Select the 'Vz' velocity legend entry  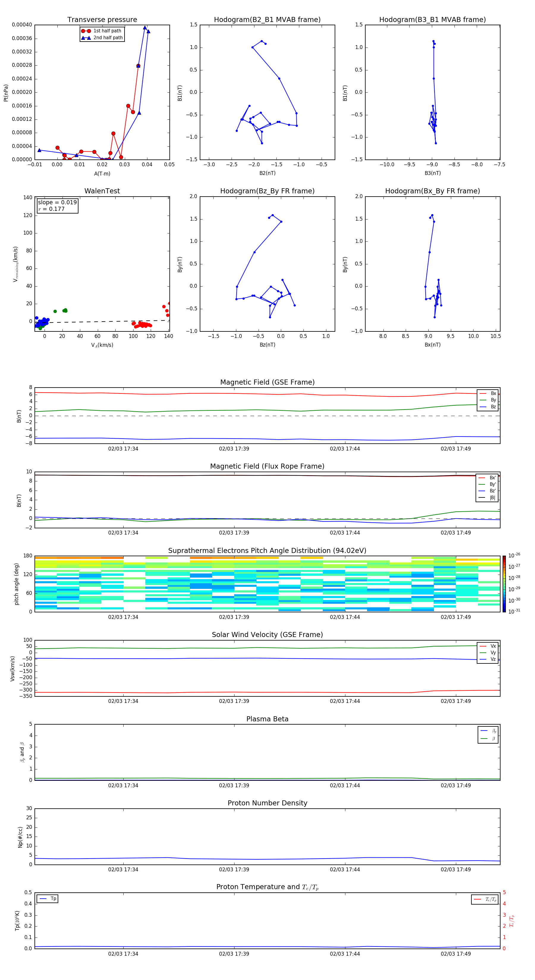[x=488, y=659]
